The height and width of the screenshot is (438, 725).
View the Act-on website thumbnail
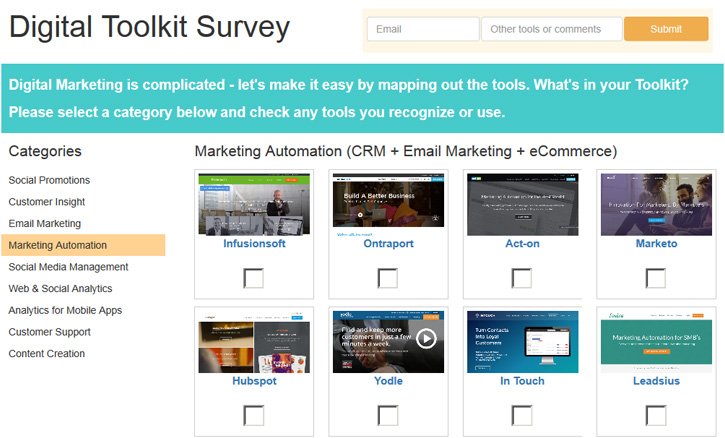point(522,204)
